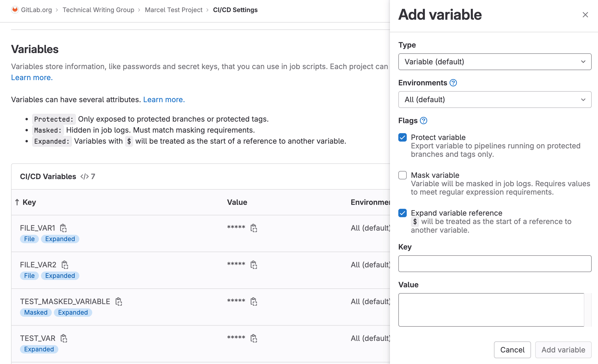Copy the masked value of FILE_VAR1
Image resolution: width=598 pixels, height=364 pixels.
pyautogui.click(x=254, y=228)
